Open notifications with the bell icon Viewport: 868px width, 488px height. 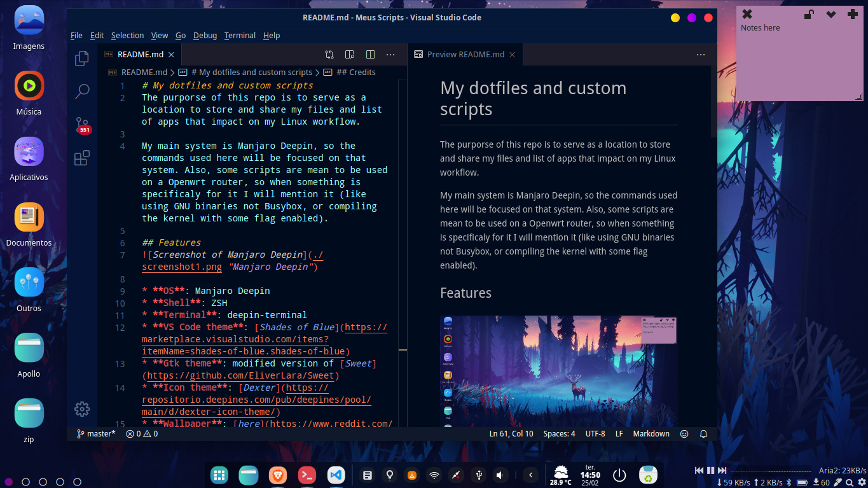click(x=703, y=434)
